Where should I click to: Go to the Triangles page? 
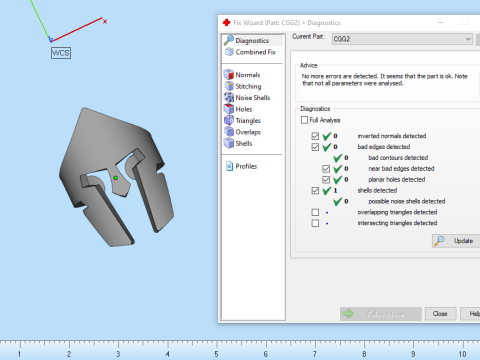(248, 121)
